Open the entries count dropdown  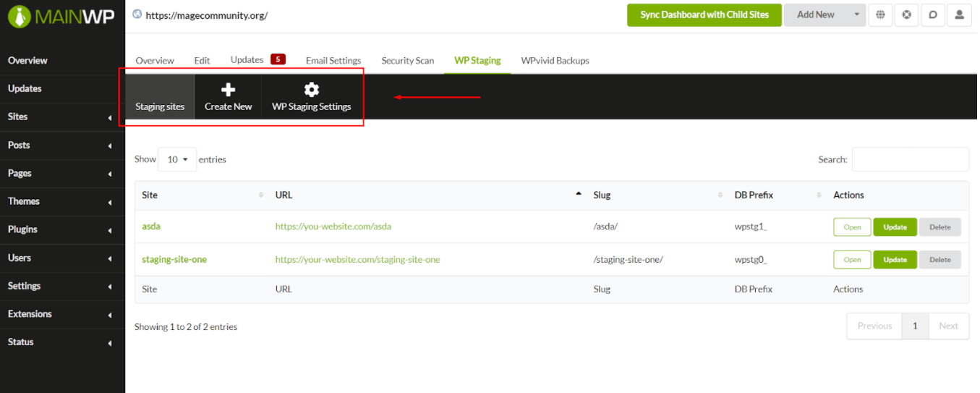click(177, 159)
